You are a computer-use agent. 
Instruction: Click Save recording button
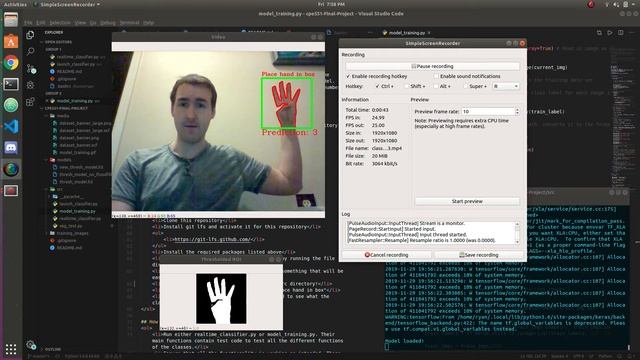point(479,255)
